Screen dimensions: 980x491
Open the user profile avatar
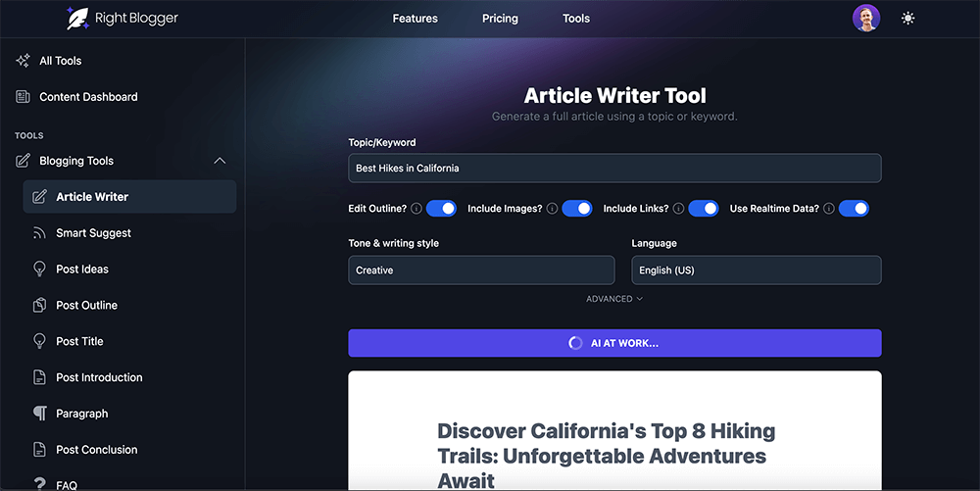866,18
